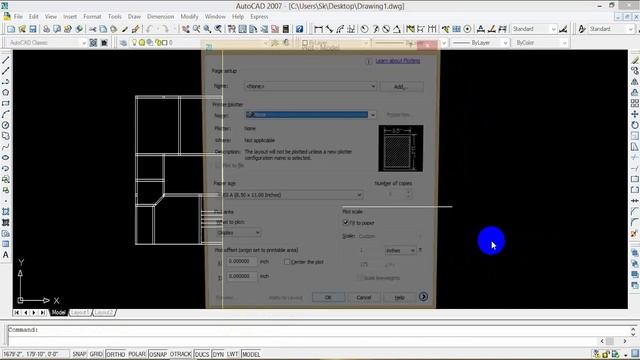This screenshot has height=360, width=640.
Task: Open the Learn about Plotting link
Action: 398,60
